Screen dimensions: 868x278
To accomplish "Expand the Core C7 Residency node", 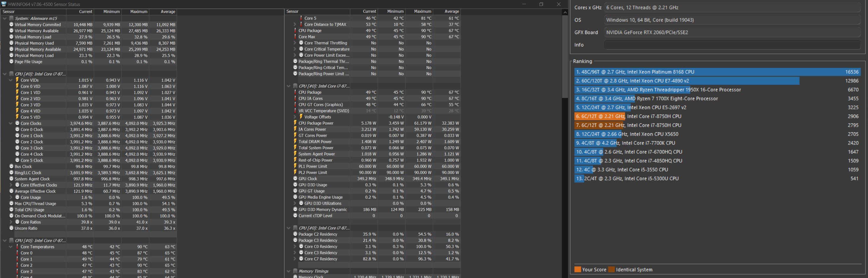I will [x=294, y=259].
